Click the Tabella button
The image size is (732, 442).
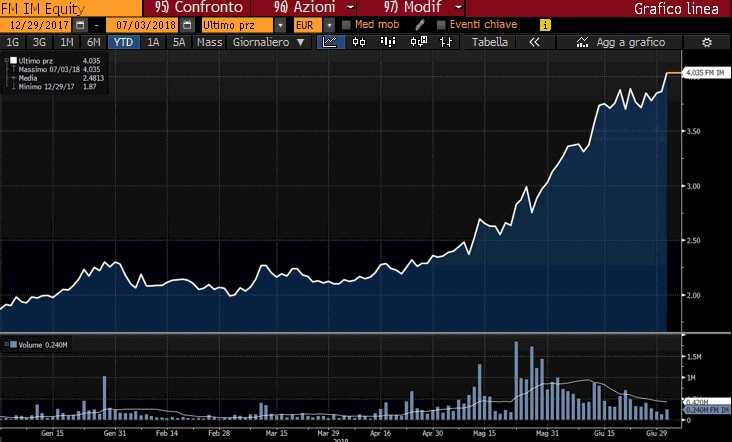[x=490, y=42]
